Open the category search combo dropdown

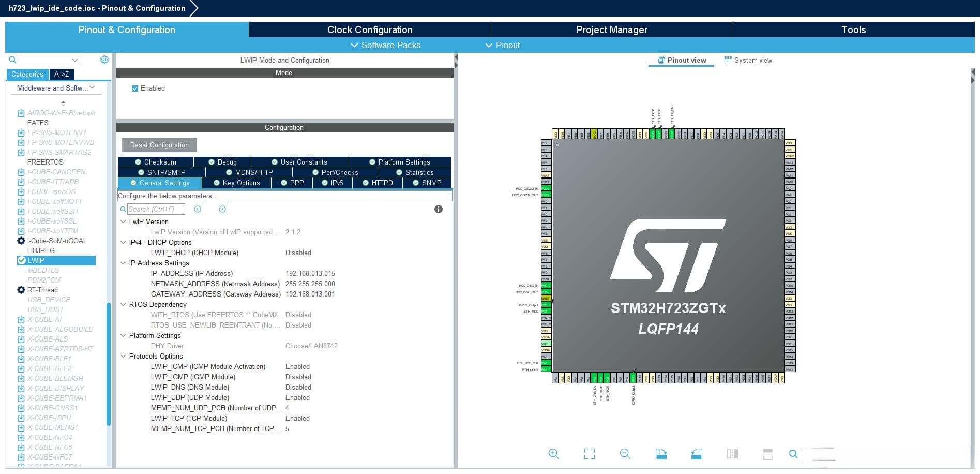pyautogui.click(x=75, y=60)
